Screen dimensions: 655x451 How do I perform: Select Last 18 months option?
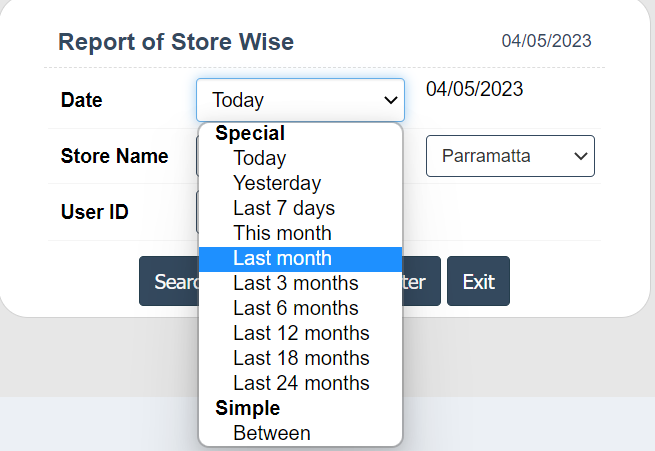point(301,358)
